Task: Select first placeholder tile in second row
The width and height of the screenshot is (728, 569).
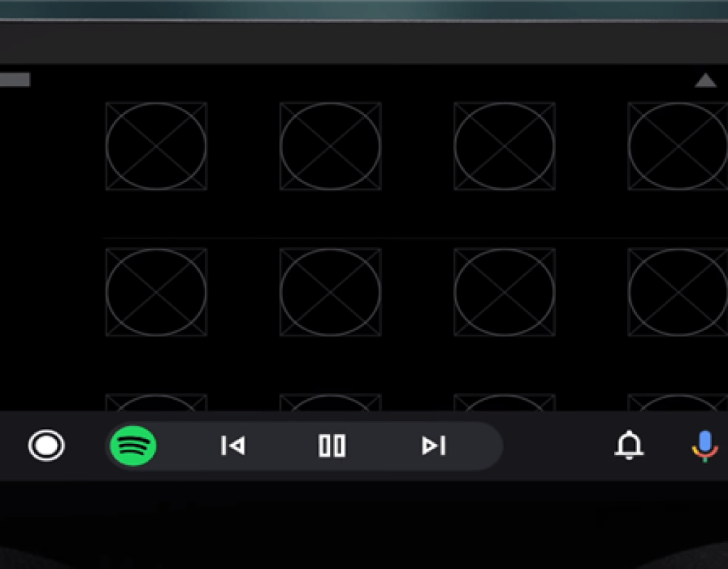Action: click(x=156, y=292)
